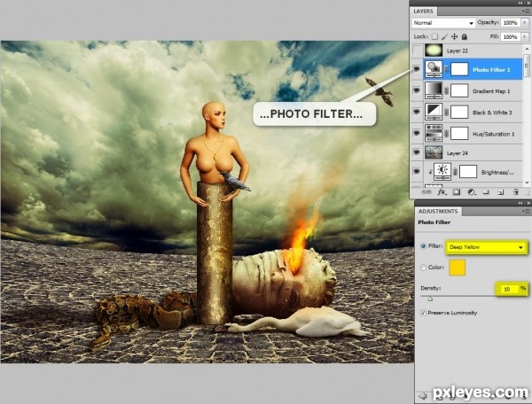Click the mask link chain on Black & White 3
The height and width of the screenshot is (404, 532).
pyautogui.click(x=447, y=112)
